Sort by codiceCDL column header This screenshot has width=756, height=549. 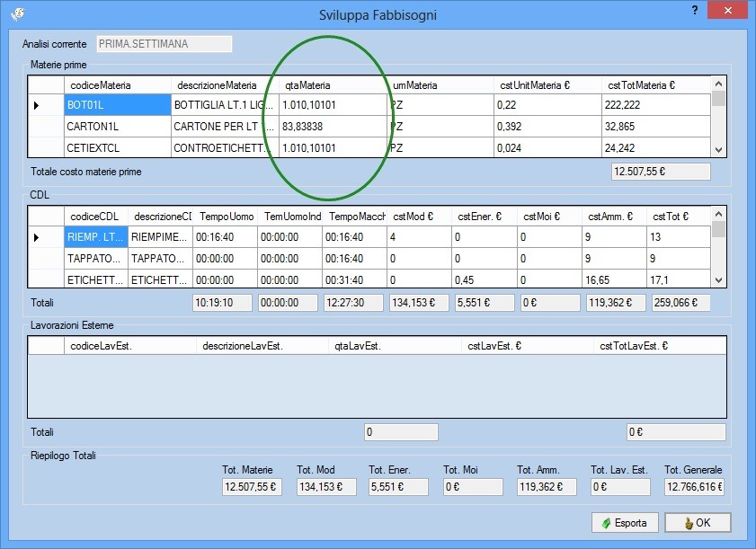(95, 217)
